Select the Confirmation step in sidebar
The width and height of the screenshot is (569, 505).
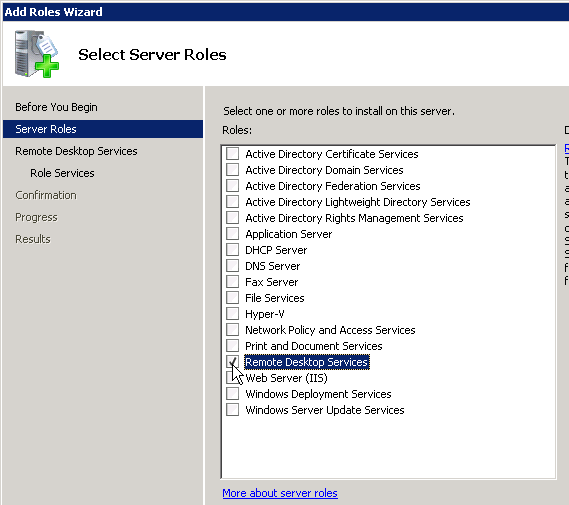[x=46, y=195]
